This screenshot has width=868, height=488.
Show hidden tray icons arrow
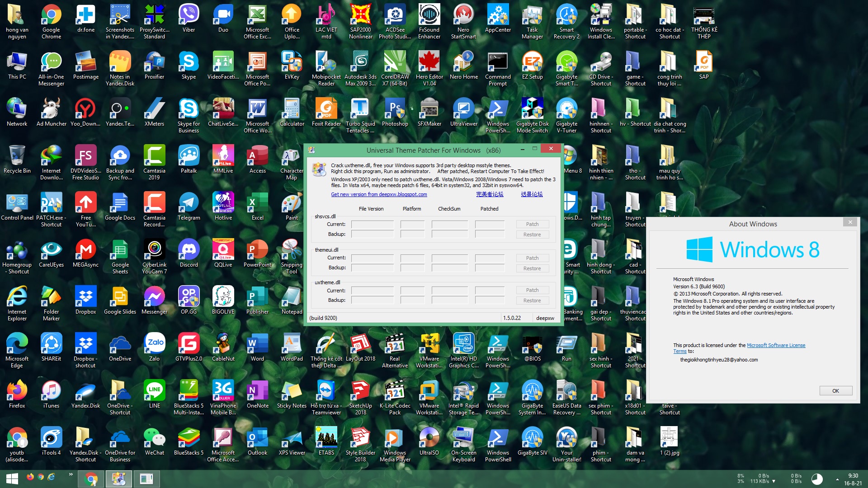click(x=837, y=479)
